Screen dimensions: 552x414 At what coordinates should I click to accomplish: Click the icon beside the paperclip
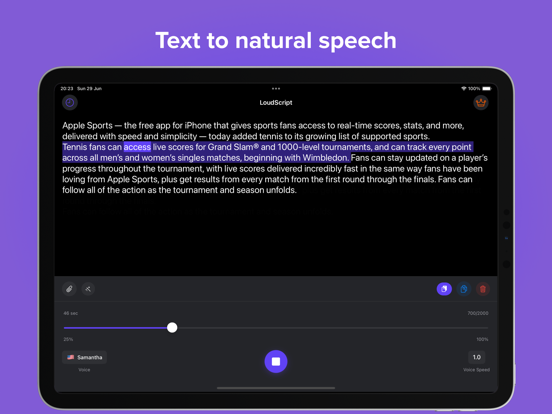(x=88, y=289)
